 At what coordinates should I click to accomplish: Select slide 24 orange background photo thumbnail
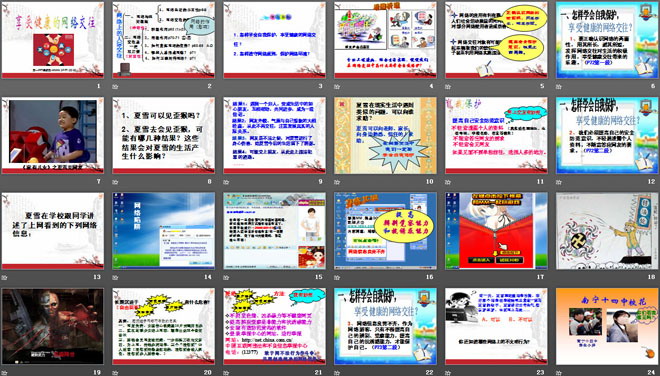(607, 326)
